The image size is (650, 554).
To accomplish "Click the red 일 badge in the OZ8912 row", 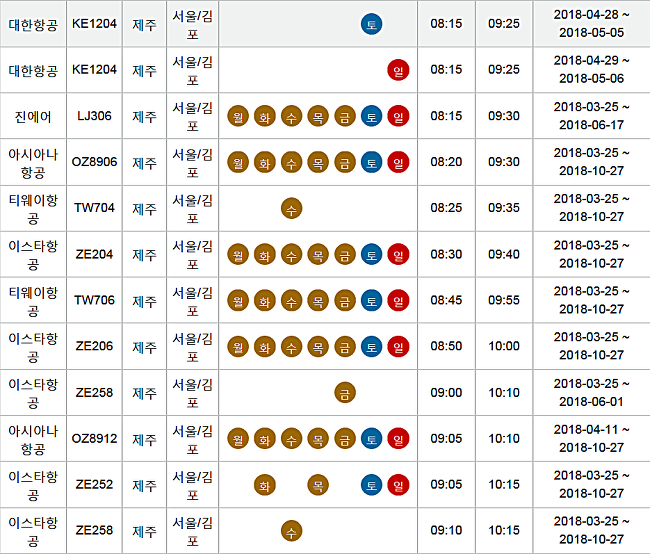I will pyautogui.click(x=398, y=439).
